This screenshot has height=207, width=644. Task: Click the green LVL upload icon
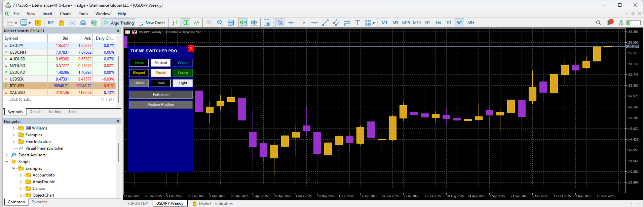coord(621,23)
